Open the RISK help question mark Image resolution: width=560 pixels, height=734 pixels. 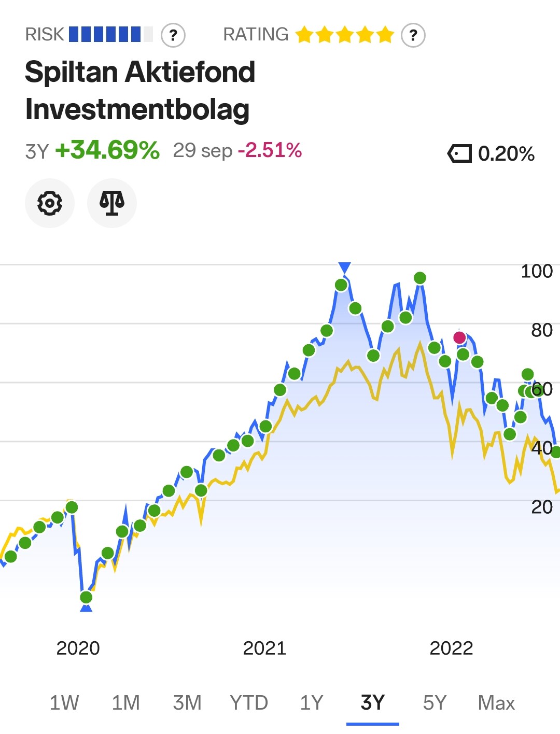[173, 35]
